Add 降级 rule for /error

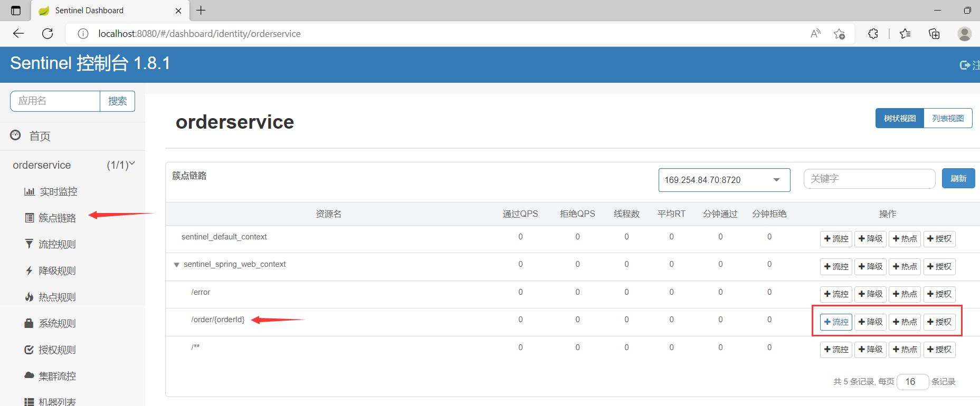870,294
